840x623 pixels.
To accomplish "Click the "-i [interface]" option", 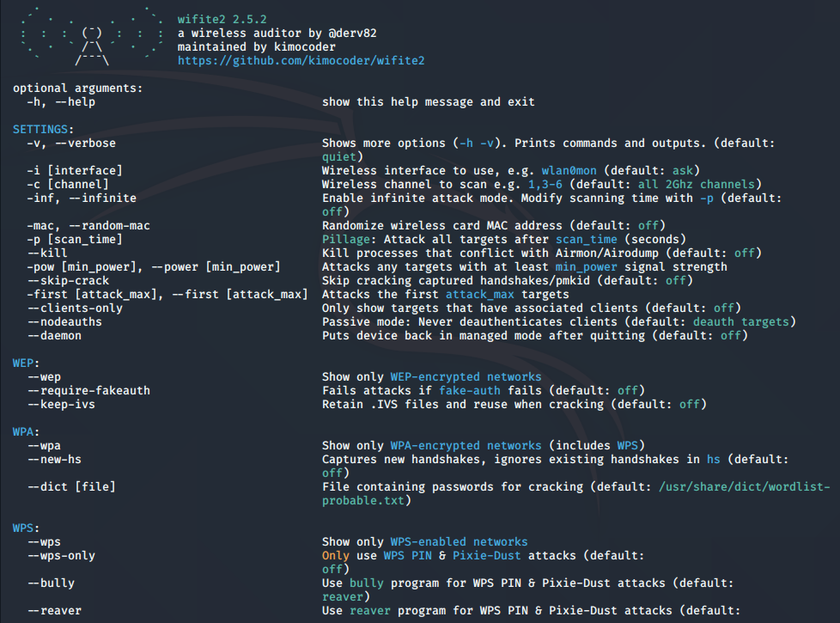I will 75,170.
